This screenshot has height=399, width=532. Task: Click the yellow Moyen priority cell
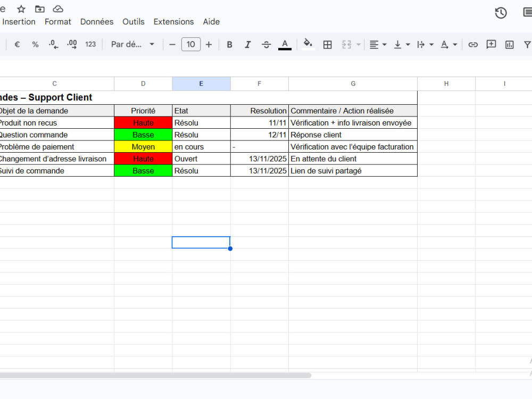click(x=143, y=147)
